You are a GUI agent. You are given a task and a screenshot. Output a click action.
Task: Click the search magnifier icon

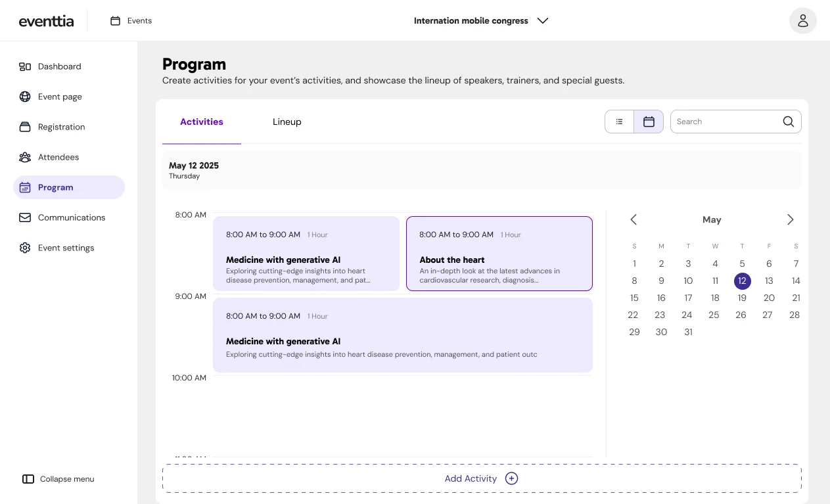789,122
